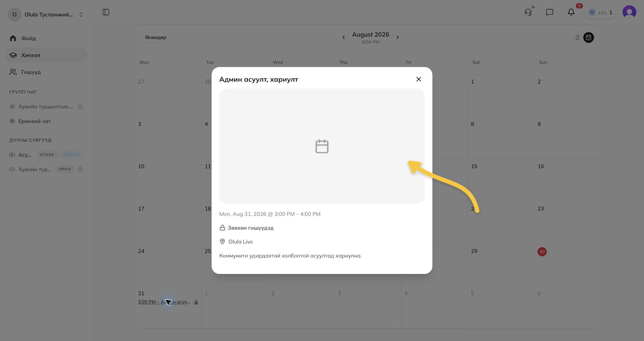Click the August 2026 month heading

click(x=371, y=34)
